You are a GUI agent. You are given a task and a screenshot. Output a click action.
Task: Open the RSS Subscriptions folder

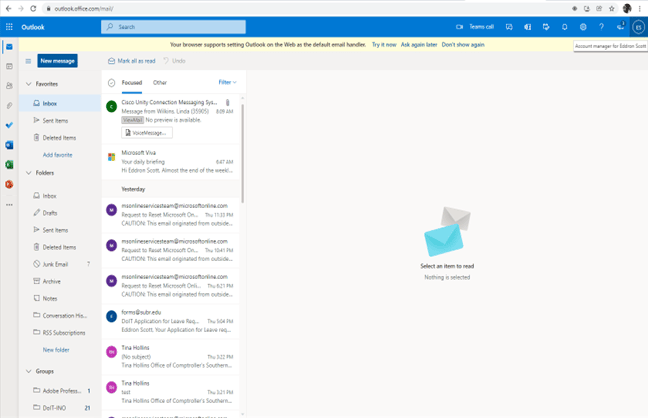[60, 333]
